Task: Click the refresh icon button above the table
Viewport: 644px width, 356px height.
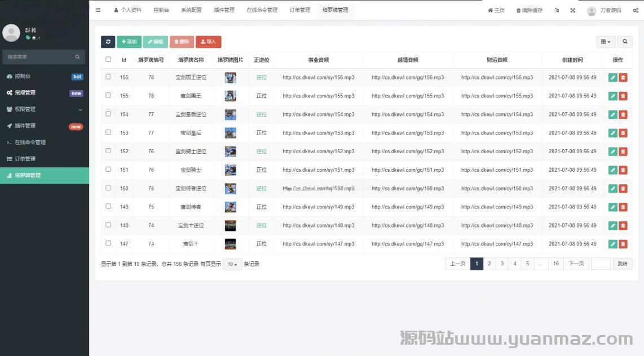Action: 108,42
